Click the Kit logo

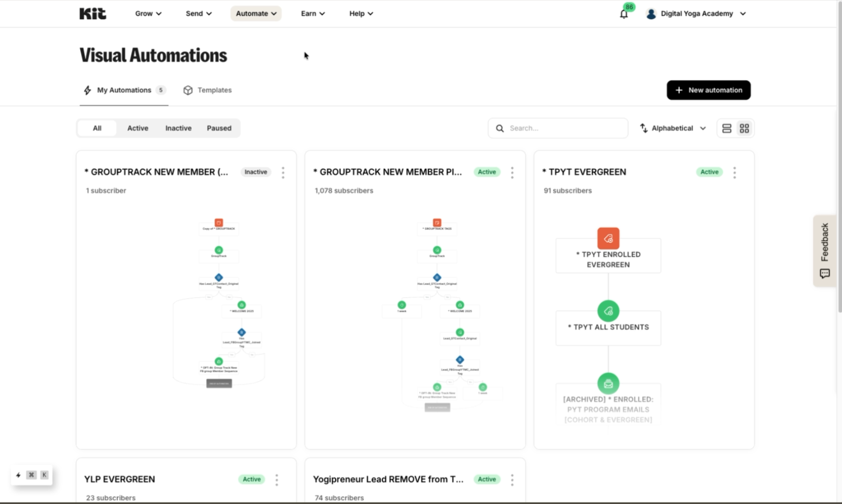click(93, 14)
